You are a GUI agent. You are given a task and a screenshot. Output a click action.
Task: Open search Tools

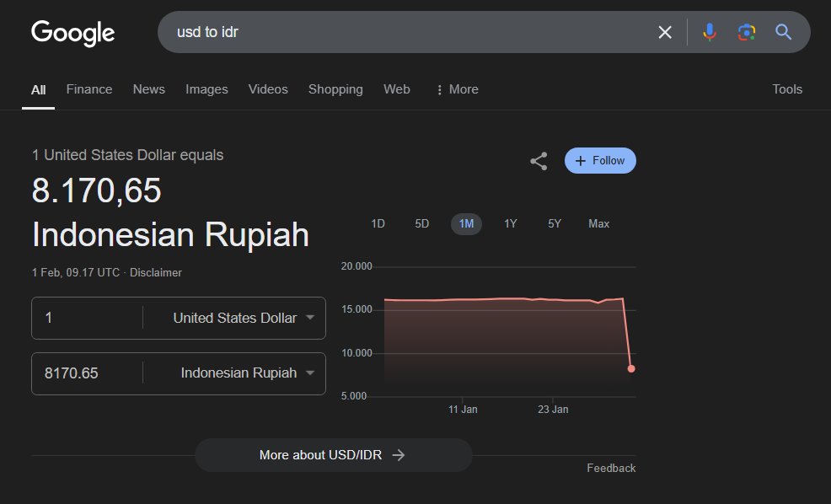pos(787,89)
